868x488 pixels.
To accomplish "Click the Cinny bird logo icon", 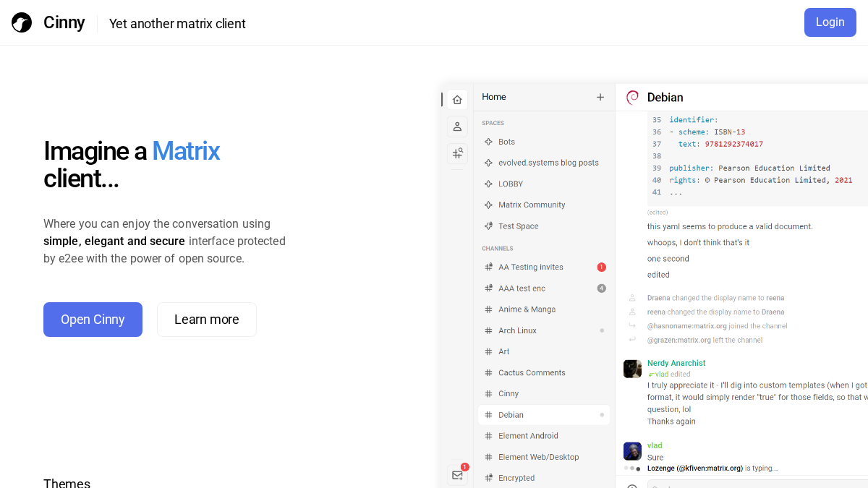I will (22, 22).
